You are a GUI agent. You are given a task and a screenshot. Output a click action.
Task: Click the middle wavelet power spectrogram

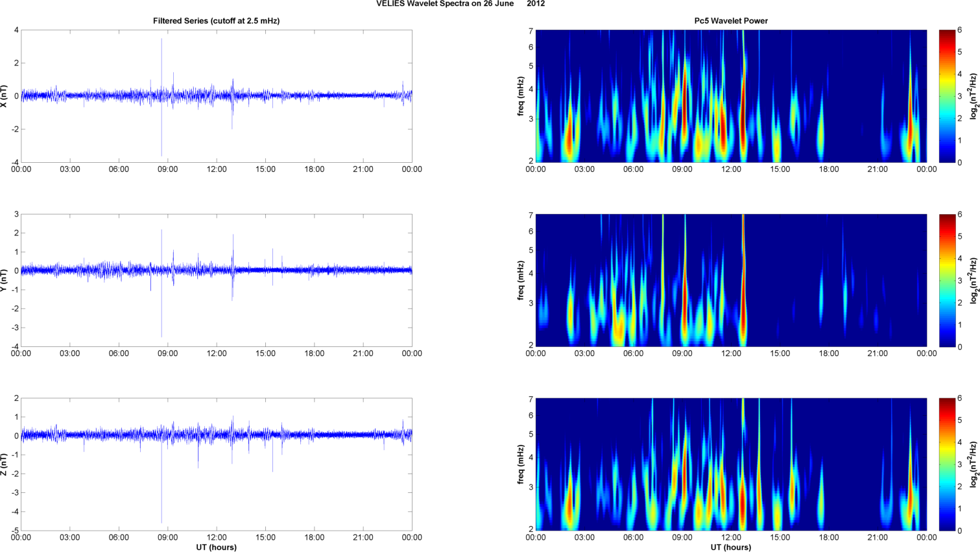(731, 280)
